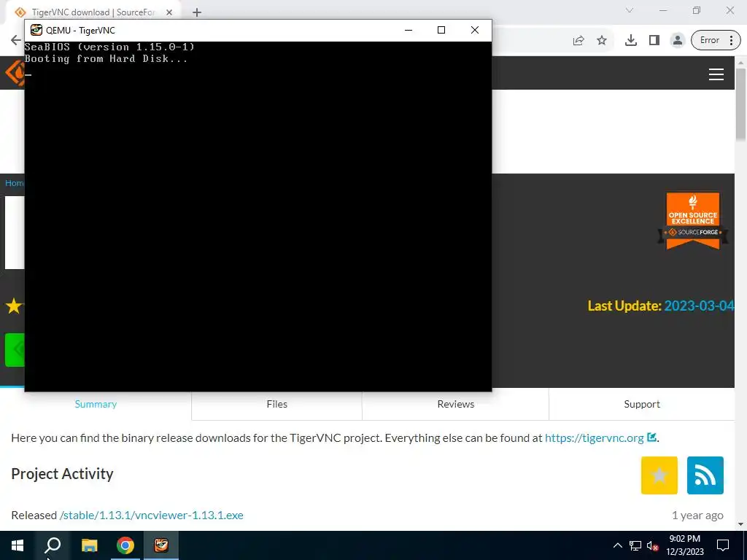
Task: Click inside the QEMU black console screen
Action: pos(258,216)
